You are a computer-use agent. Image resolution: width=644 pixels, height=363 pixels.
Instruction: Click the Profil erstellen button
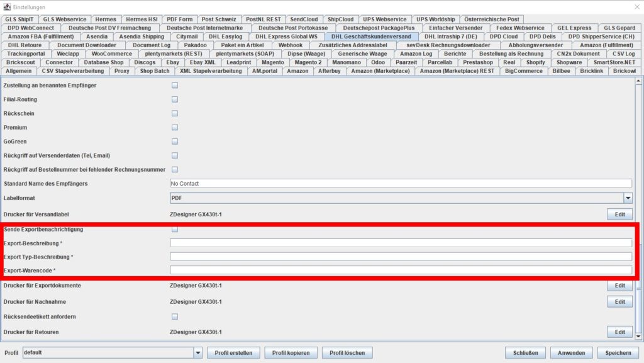(233, 353)
